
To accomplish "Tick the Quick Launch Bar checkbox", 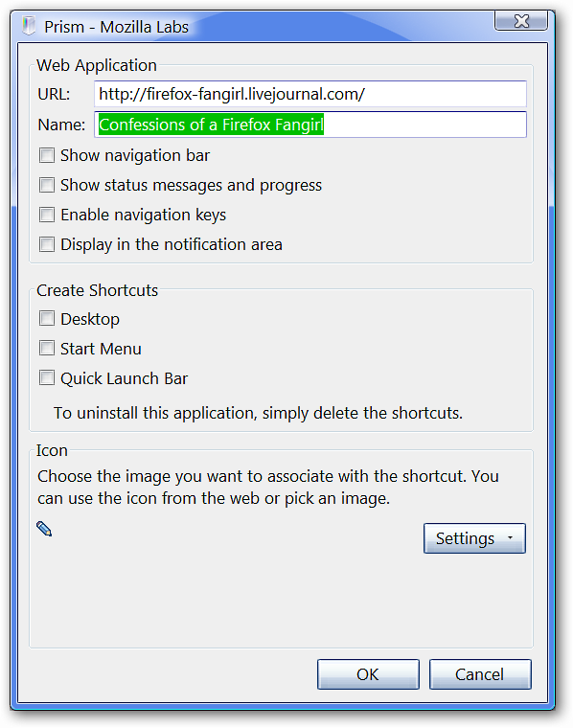I will (47, 378).
